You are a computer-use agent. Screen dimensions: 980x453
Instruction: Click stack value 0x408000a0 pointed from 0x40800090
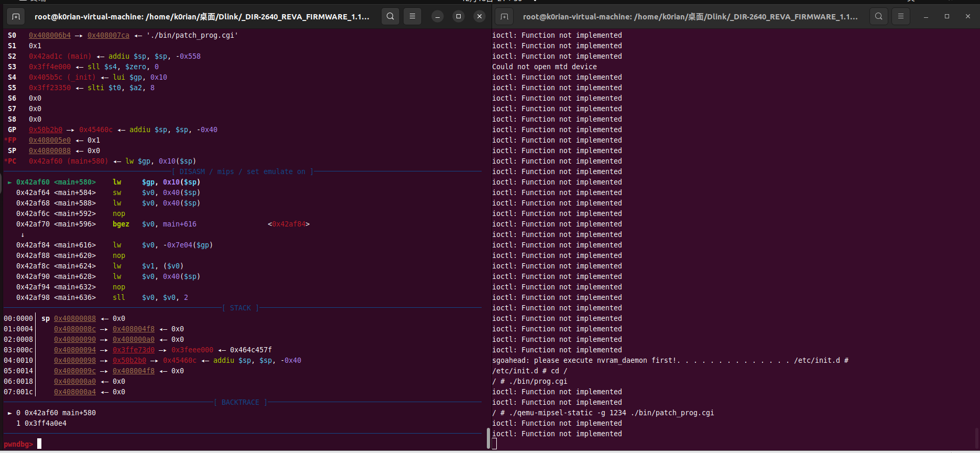coord(134,339)
